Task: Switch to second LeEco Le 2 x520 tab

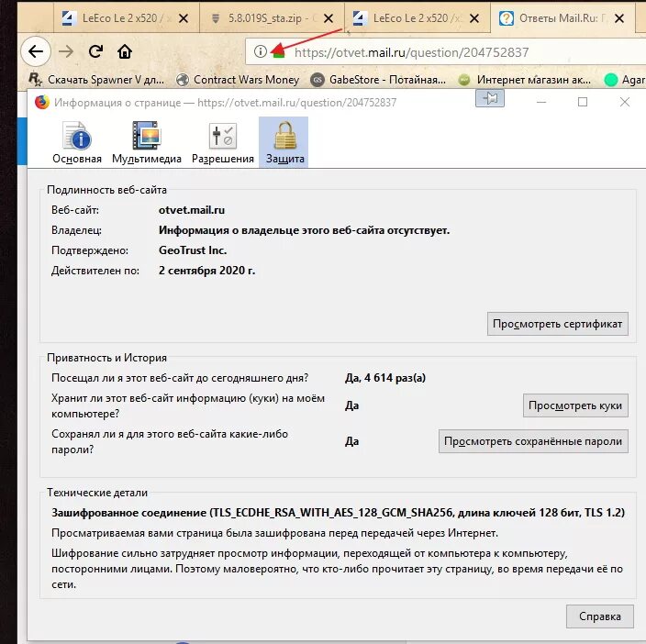Action: (x=417, y=18)
